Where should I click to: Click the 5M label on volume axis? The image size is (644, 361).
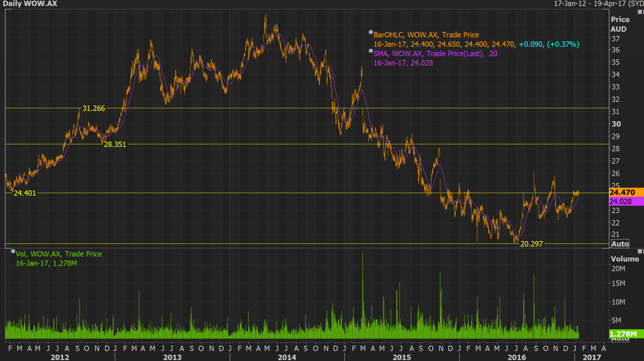[x=616, y=320]
